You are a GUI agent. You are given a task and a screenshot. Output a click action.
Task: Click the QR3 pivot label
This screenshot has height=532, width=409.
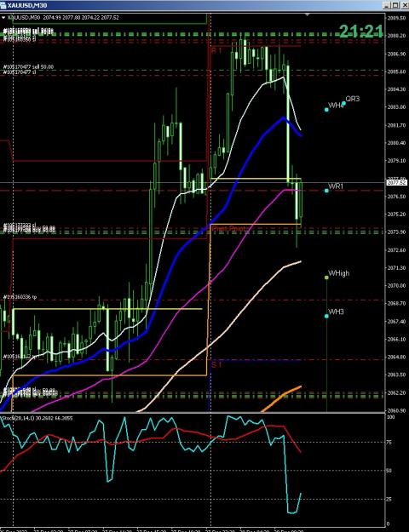353,99
